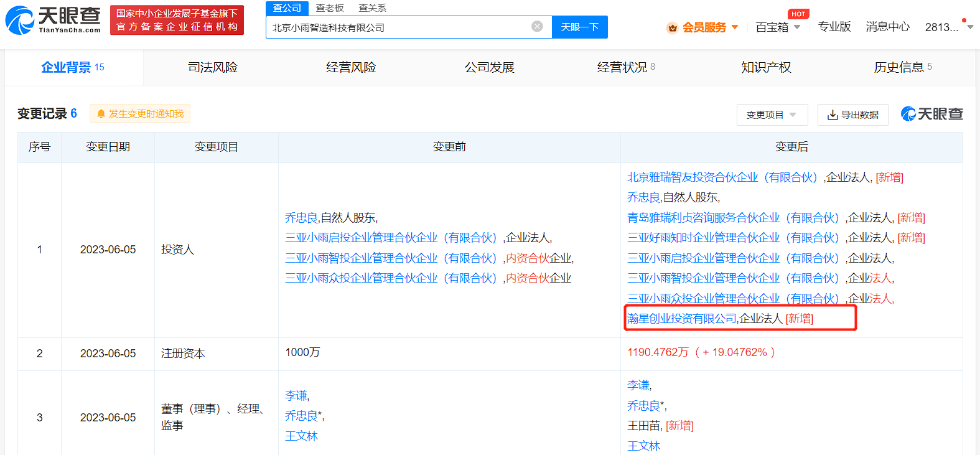
Task: Clear the search box with the X icon
Action: click(x=537, y=26)
